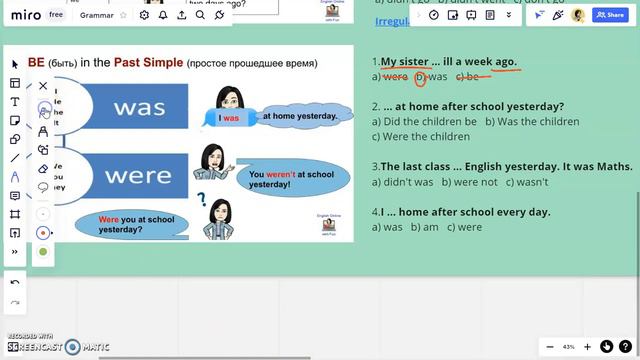Viewport: 640px width, 360px height.
Task: Select the connection Line tool
Action: 15,158
